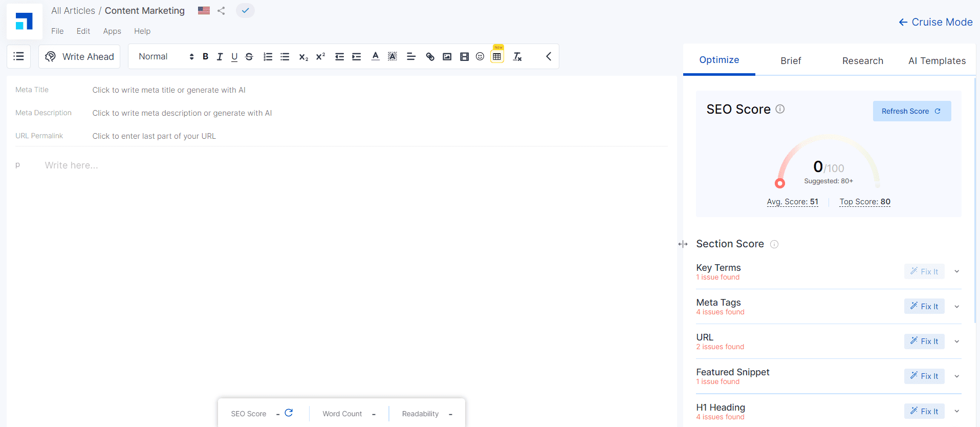Image resolution: width=980 pixels, height=427 pixels.
Task: Click Avg. Score: 51 link
Action: (x=792, y=202)
